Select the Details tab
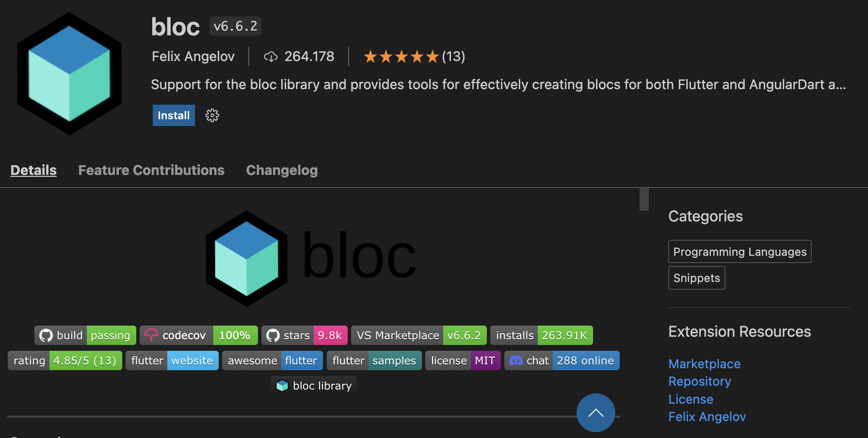The image size is (868, 438). 33,170
